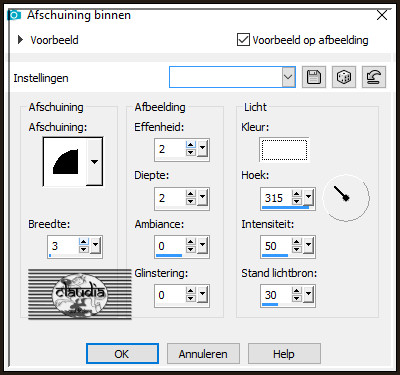Decrease Effenheid with the down arrow
Image resolution: width=400 pixels, height=375 pixels.
point(191,152)
